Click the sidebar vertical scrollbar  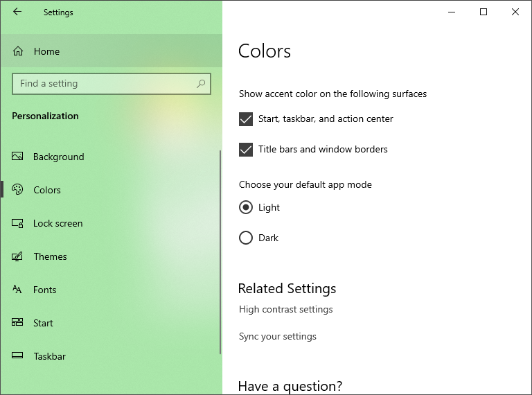point(220,249)
